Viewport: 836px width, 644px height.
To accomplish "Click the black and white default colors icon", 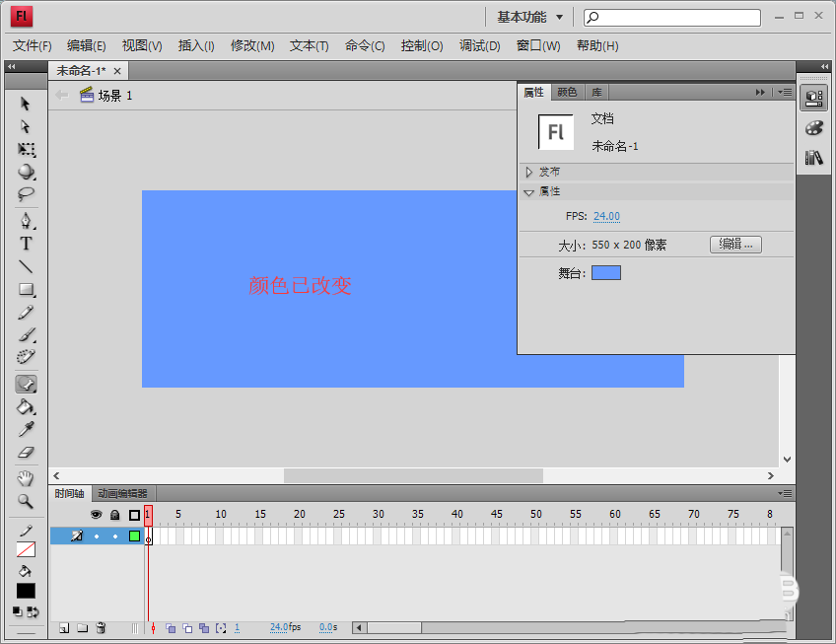I will [18, 611].
